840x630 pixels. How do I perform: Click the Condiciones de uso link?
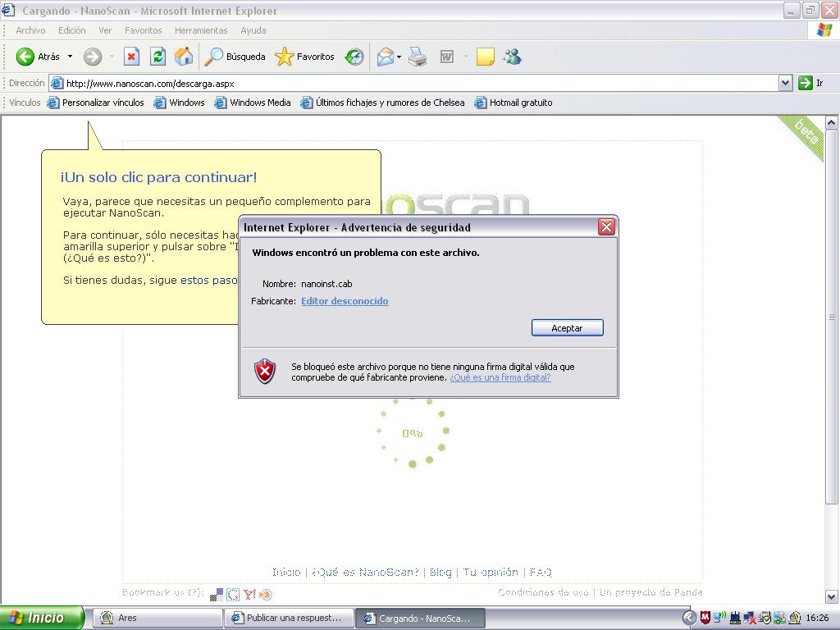(x=543, y=592)
